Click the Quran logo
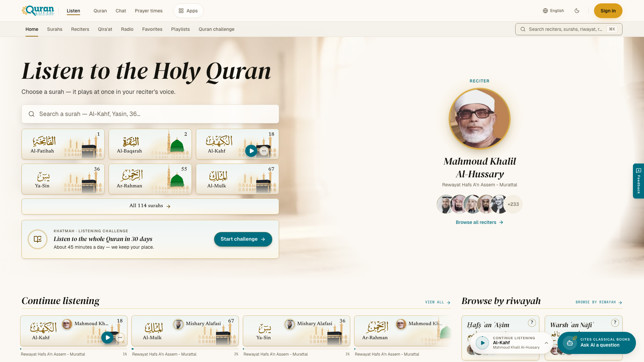This screenshot has width=644, height=362. click(38, 11)
